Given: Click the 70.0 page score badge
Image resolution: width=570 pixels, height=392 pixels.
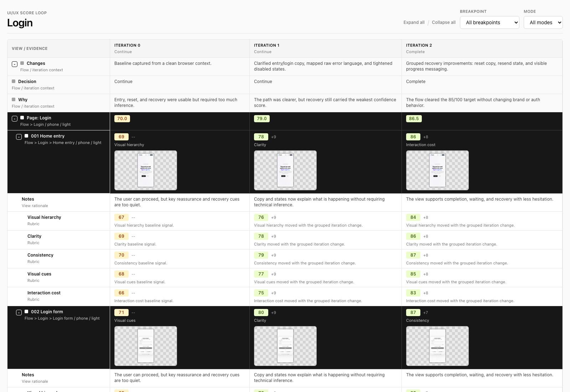Looking at the screenshot, I should point(122,119).
